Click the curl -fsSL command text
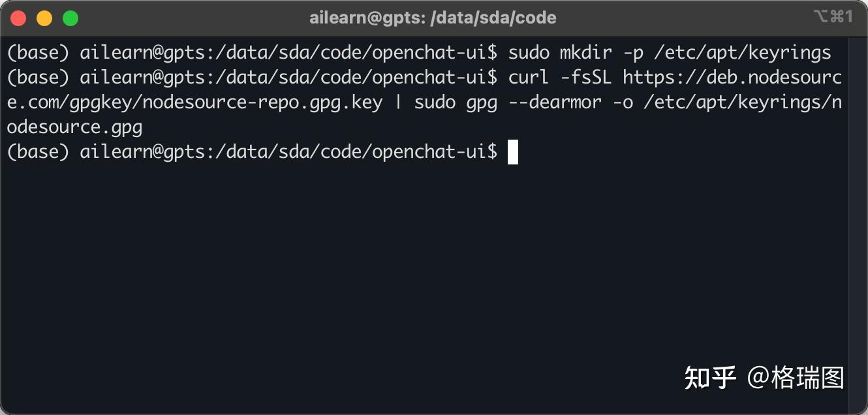Image resolution: width=868 pixels, height=415 pixels. [x=561, y=77]
